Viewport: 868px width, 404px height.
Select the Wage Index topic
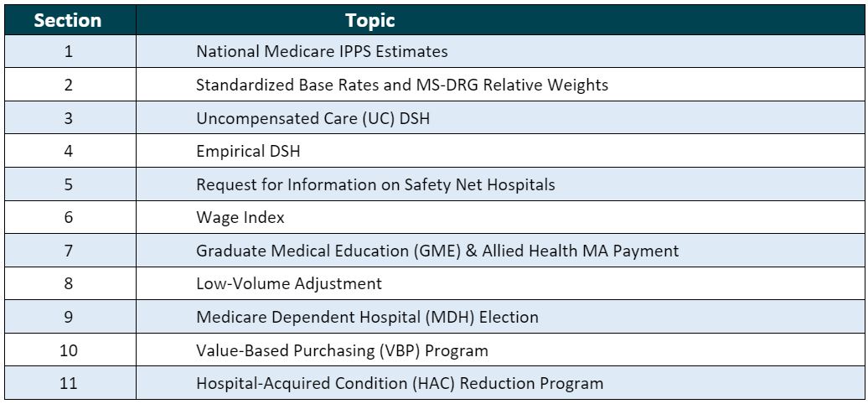click(240, 218)
